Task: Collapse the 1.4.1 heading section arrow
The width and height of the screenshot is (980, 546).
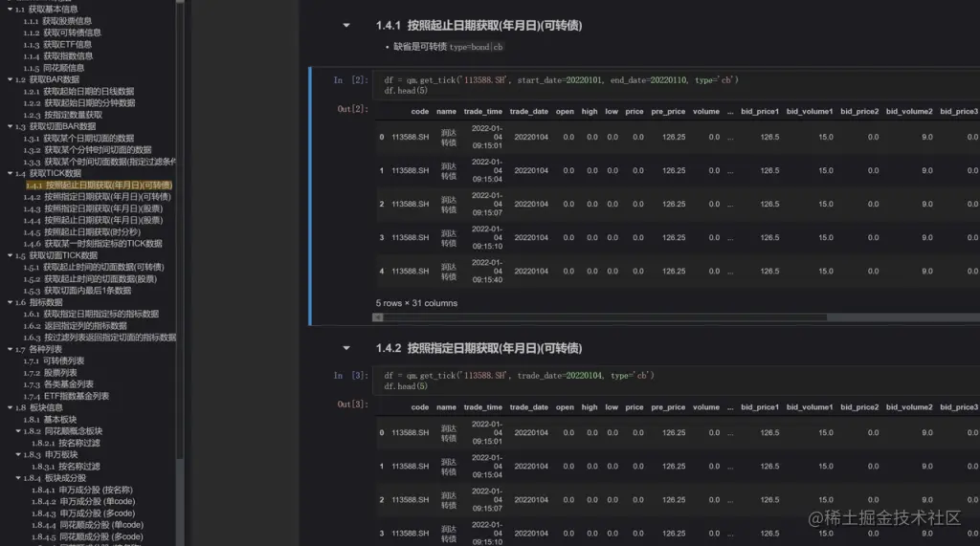Action: pos(346,26)
